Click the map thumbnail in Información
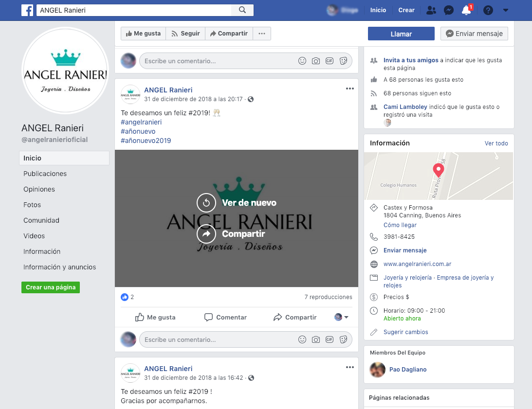 [439, 176]
